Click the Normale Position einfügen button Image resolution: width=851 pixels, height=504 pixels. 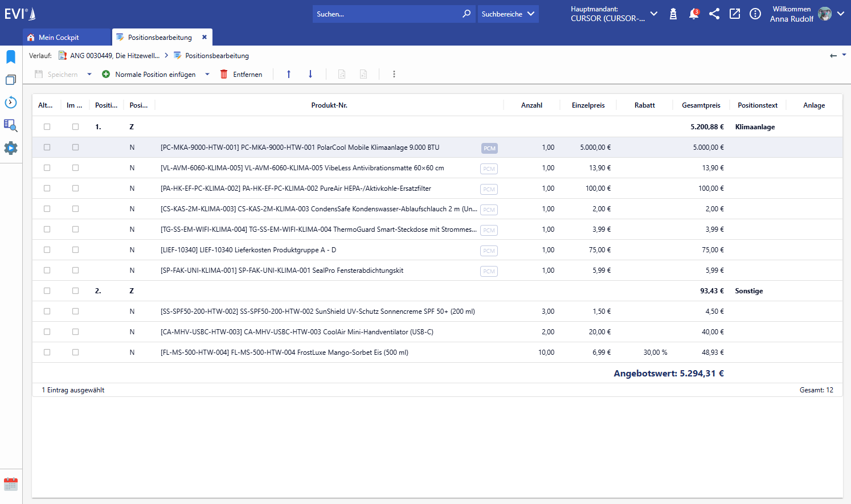pyautogui.click(x=149, y=74)
